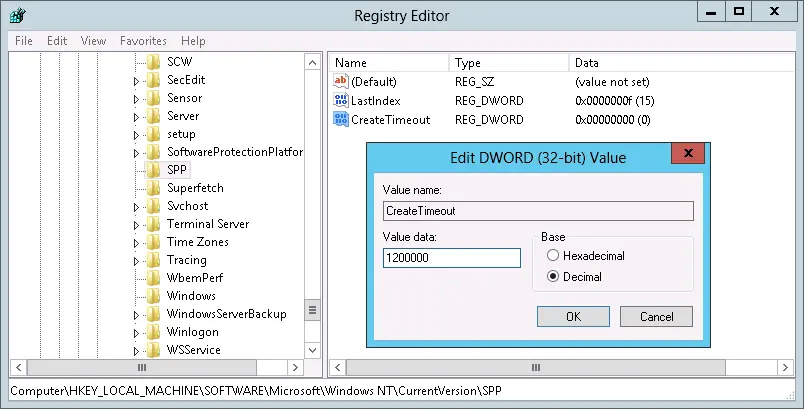
Task: Select the CreateTimeout value name in list
Action: (390, 119)
